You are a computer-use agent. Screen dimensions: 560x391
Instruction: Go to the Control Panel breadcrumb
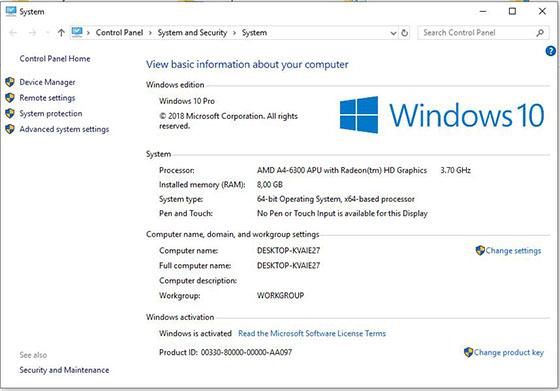click(x=119, y=32)
